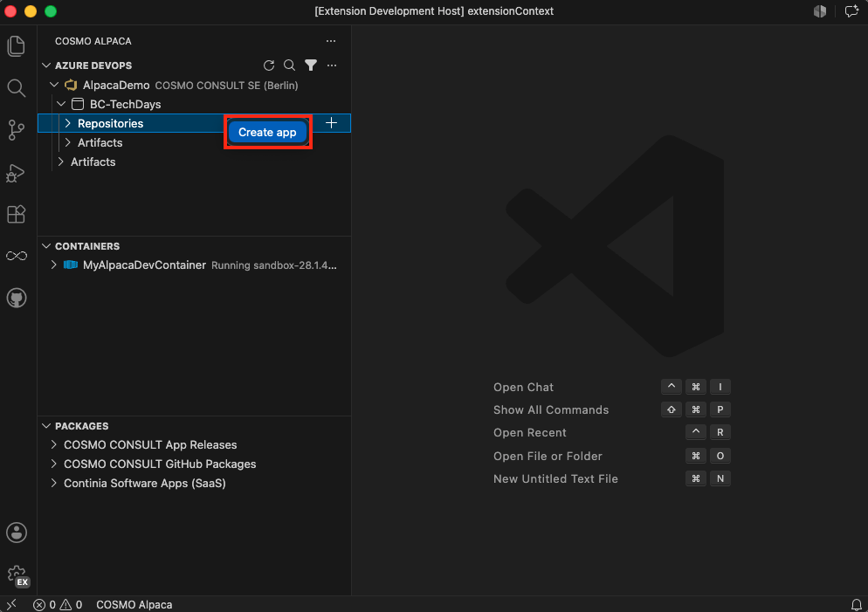Click COSMO CONSULT SE (Berlin) description
The width and height of the screenshot is (868, 612).
click(x=226, y=86)
